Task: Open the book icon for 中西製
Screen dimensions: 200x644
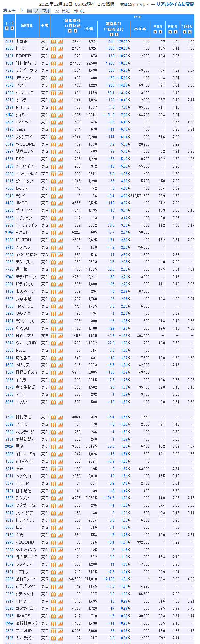Action: coord(54,41)
